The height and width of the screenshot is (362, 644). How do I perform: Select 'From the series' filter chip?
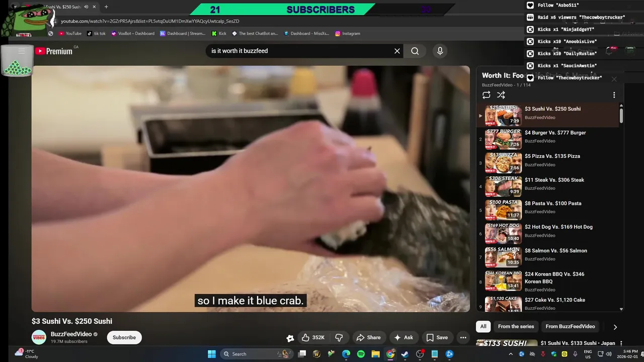tap(516, 326)
